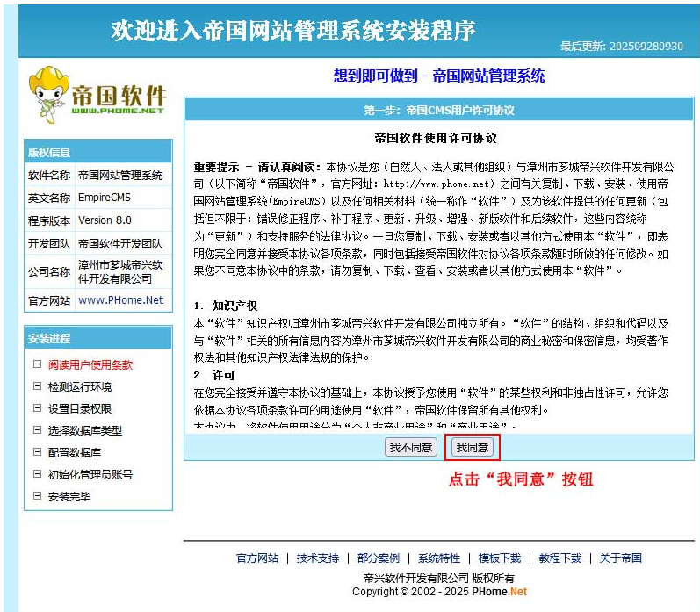700x612 pixels.
Task: Select the 检测运行环境 step text
Action: click(x=80, y=386)
